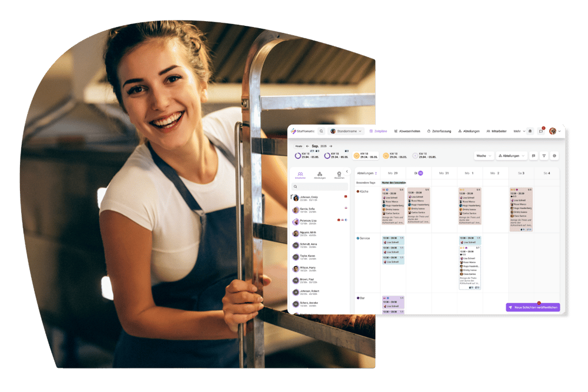The image size is (588, 392).
Task: Go to next month with right arrow
Action: (x=330, y=146)
